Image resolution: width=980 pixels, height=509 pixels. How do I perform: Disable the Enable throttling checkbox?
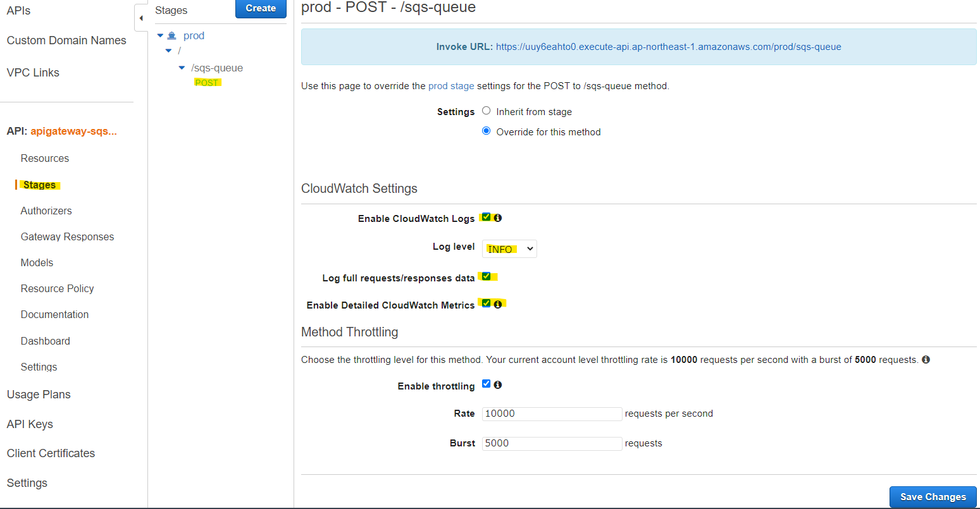[486, 383]
